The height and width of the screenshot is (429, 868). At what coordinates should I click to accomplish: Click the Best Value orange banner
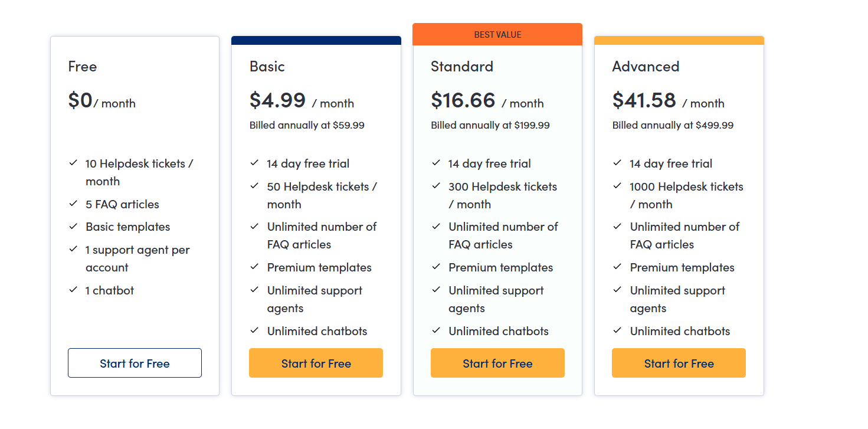click(x=497, y=34)
